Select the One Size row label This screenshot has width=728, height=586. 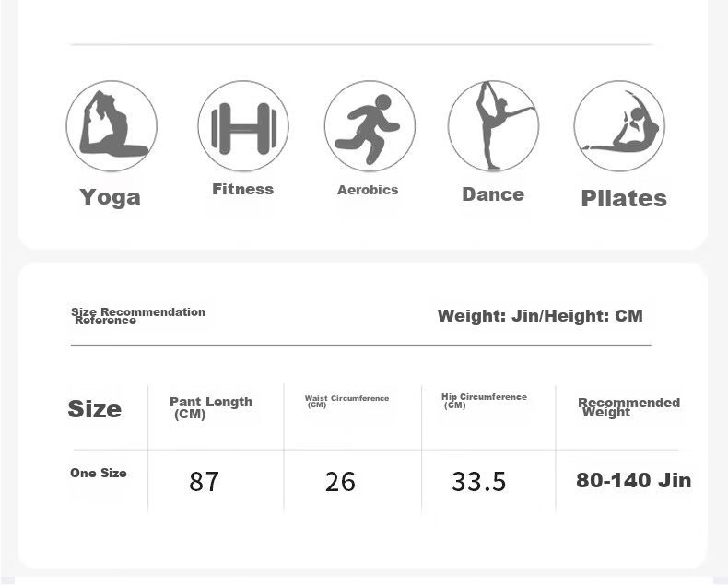(99, 473)
